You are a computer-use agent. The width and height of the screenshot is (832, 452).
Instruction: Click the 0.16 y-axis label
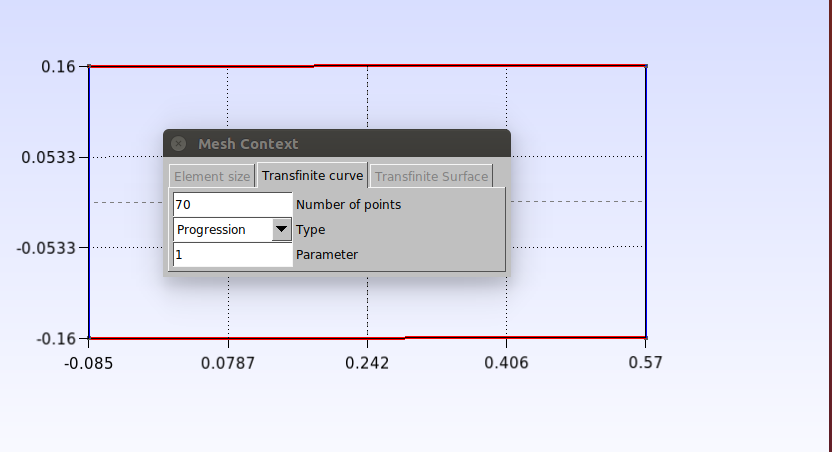(x=58, y=67)
